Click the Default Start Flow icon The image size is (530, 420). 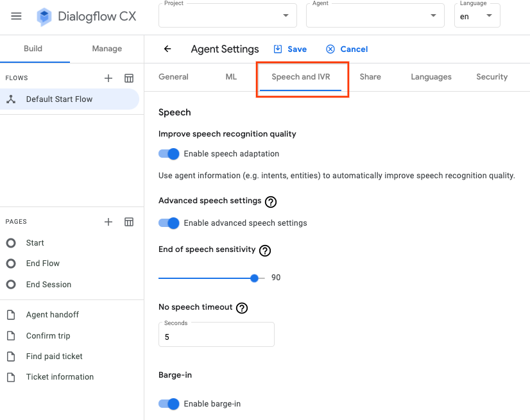(x=11, y=99)
